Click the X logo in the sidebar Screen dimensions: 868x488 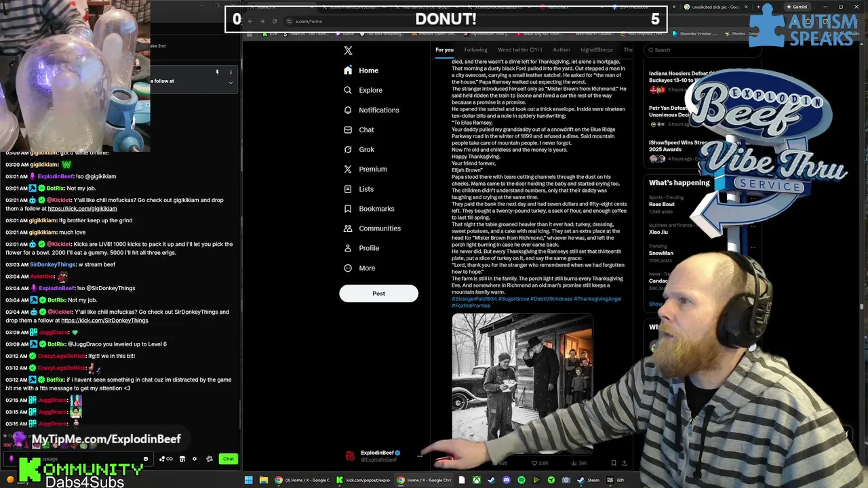(x=348, y=51)
